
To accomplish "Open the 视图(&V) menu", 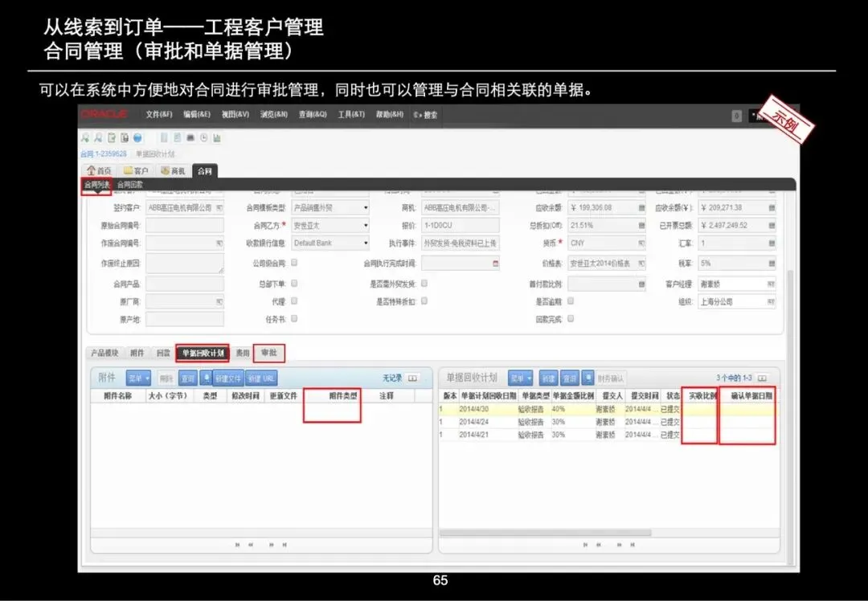I will point(235,115).
